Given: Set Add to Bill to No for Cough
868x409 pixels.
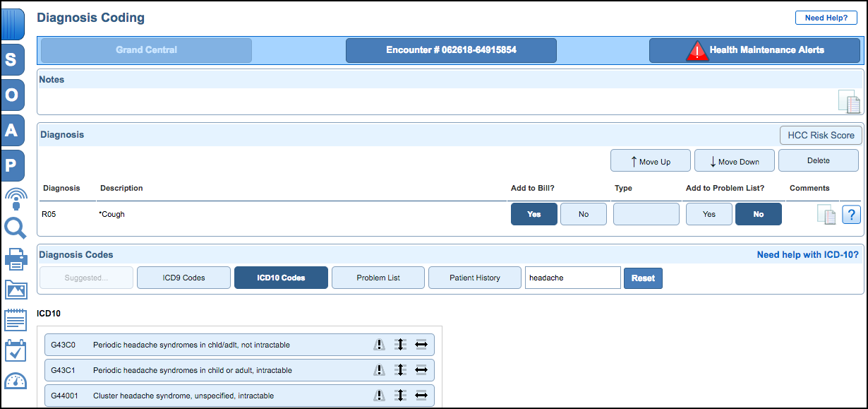Looking at the screenshot, I should coord(583,214).
